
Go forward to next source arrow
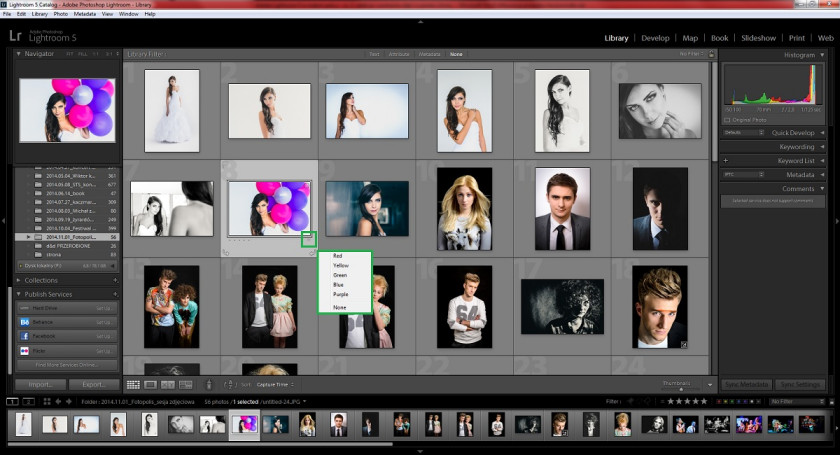tap(69, 401)
